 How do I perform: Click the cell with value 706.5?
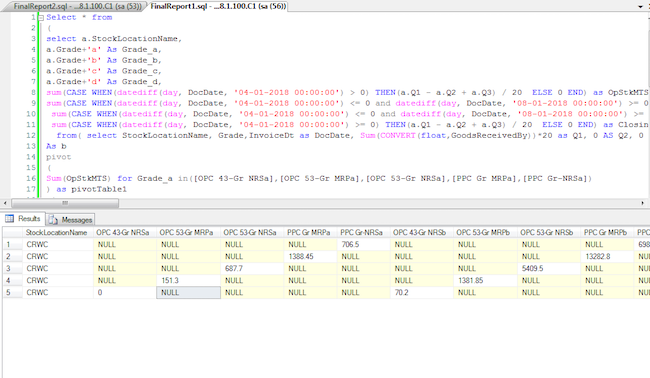point(364,245)
